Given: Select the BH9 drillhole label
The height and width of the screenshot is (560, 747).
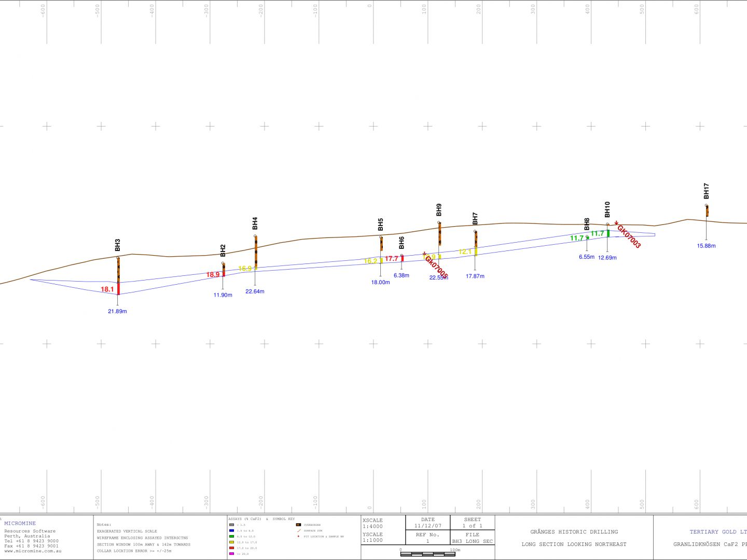Looking at the screenshot, I should click(439, 210).
